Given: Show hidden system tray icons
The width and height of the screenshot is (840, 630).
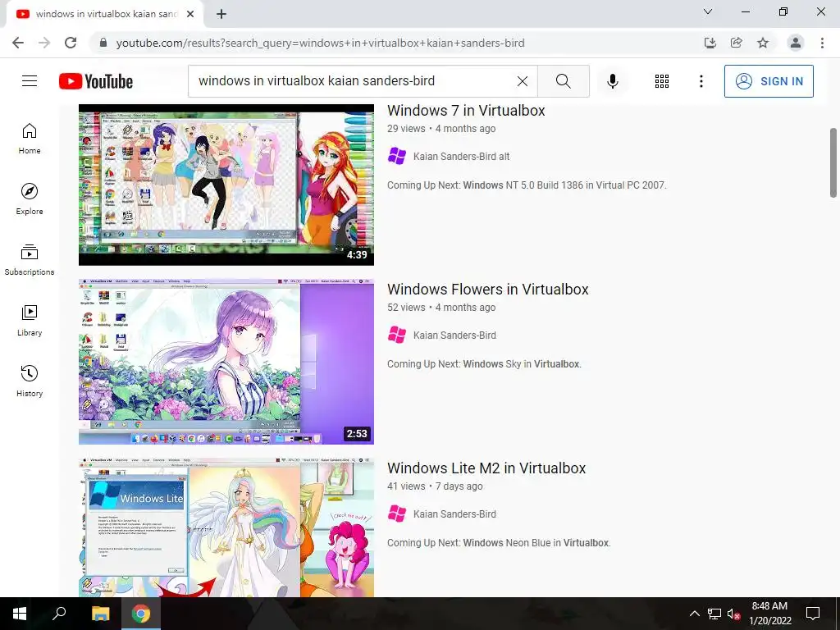Looking at the screenshot, I should (694, 614).
